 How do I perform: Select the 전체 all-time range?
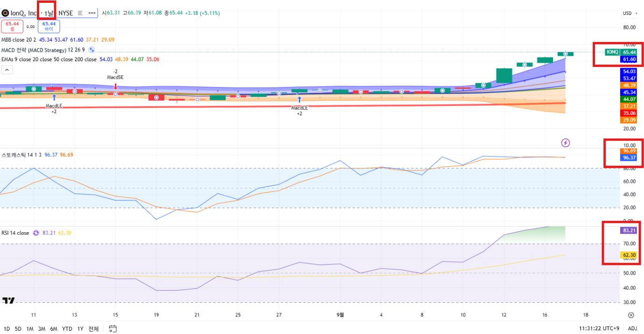point(93,329)
